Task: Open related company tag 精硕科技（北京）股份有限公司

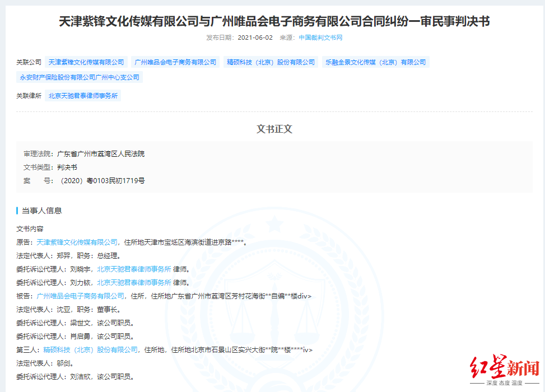Action: [271, 62]
